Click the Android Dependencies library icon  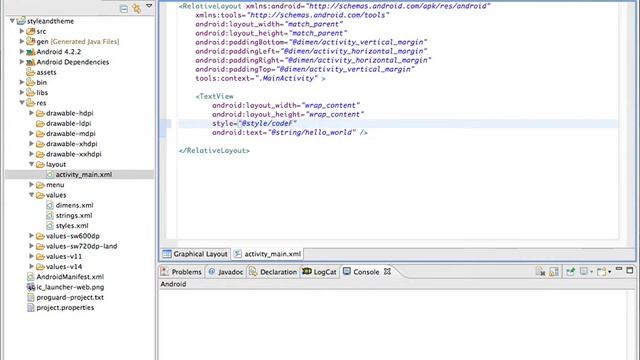(31, 62)
